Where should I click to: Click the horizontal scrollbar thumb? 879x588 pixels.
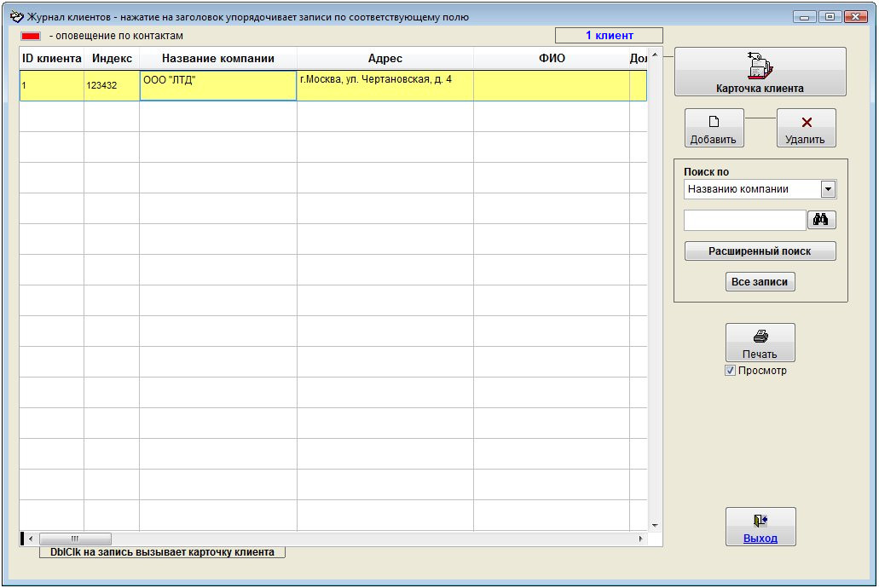pos(75,539)
